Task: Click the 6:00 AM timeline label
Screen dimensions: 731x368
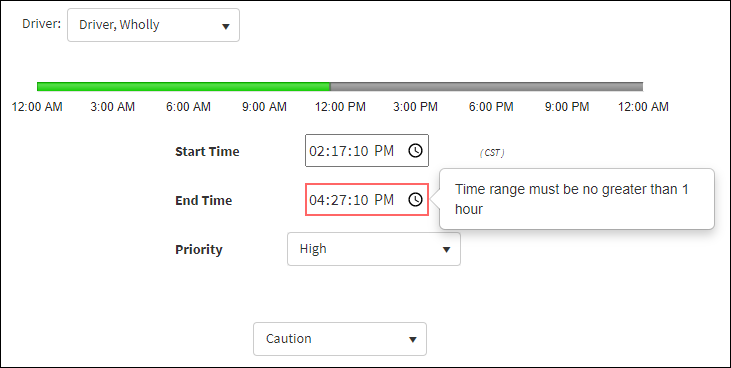Action: (188, 107)
